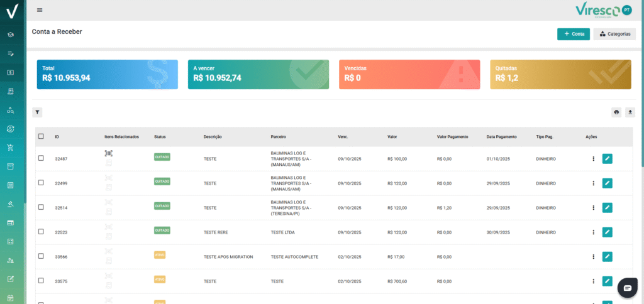
Task: Open the dollar-bill finance item in the sidebar
Action: (x=11, y=72)
